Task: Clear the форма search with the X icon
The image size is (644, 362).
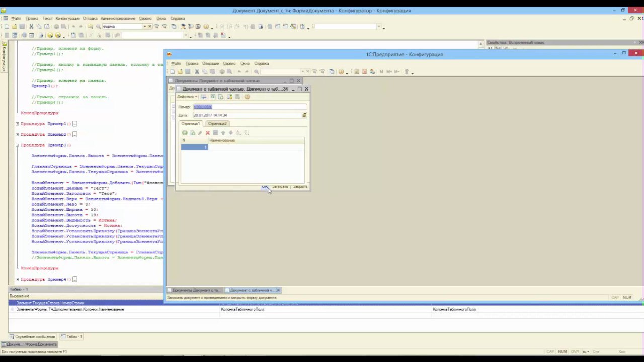Action: [x=149, y=26]
